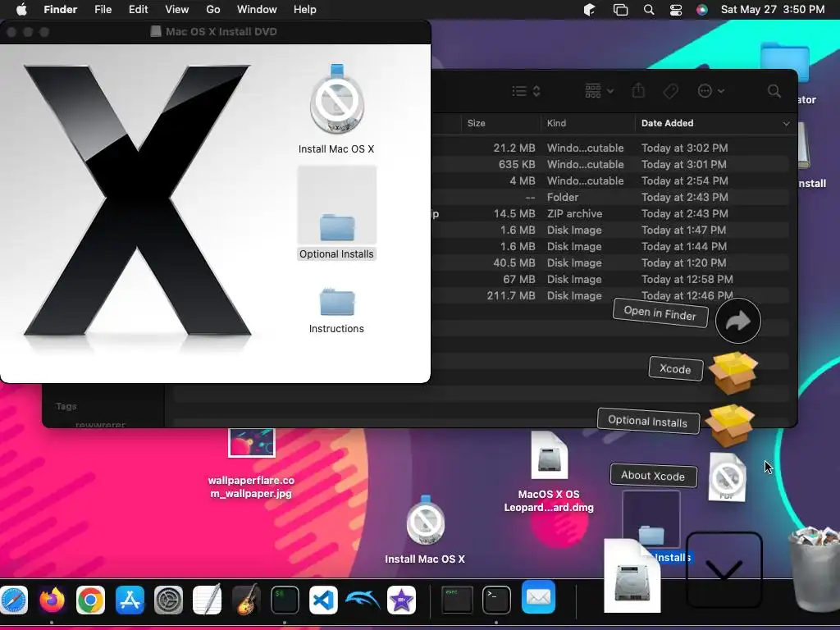Screen dimensions: 840x630
Task: Select the 40.5 MB Disk Image row
Action: [x=610, y=263]
